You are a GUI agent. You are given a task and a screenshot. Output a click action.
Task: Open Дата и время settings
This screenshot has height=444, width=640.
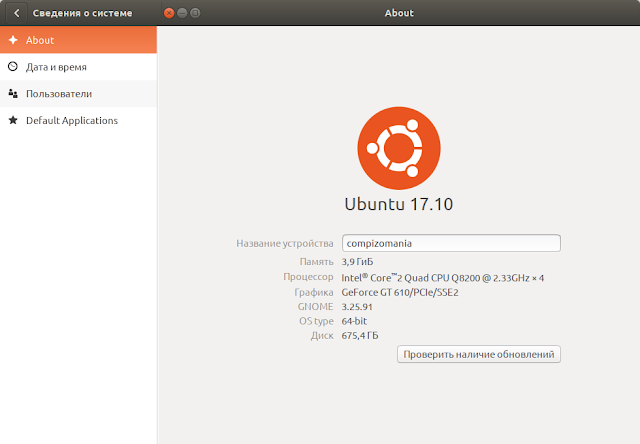point(78,67)
